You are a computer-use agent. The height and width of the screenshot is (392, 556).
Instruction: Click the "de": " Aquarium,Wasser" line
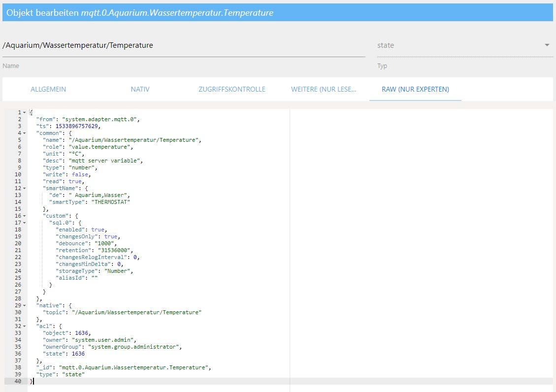coord(89,196)
